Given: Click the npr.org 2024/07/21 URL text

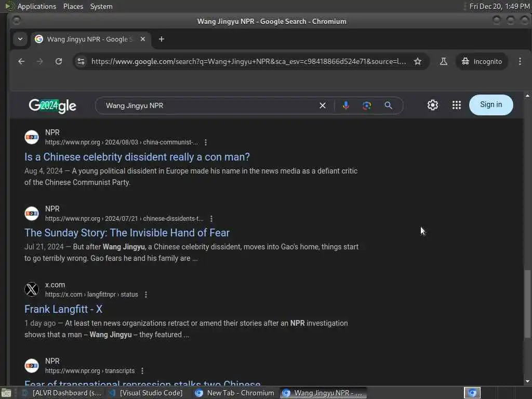Looking at the screenshot, I should (125, 219).
